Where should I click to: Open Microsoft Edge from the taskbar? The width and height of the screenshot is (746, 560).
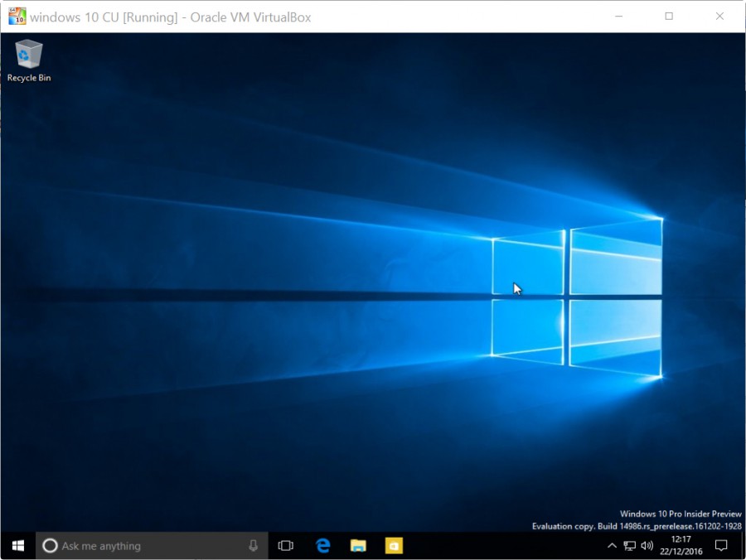(322, 545)
